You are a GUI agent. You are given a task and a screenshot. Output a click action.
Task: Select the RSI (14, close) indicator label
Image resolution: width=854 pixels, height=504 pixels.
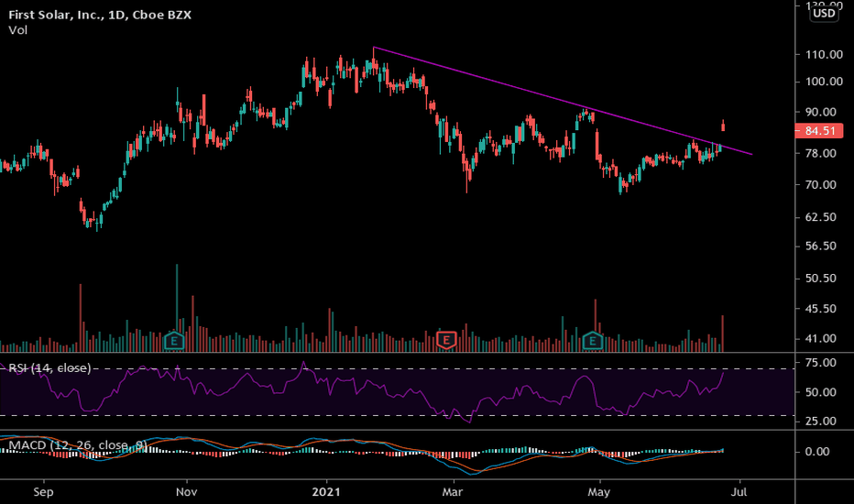tap(49, 368)
